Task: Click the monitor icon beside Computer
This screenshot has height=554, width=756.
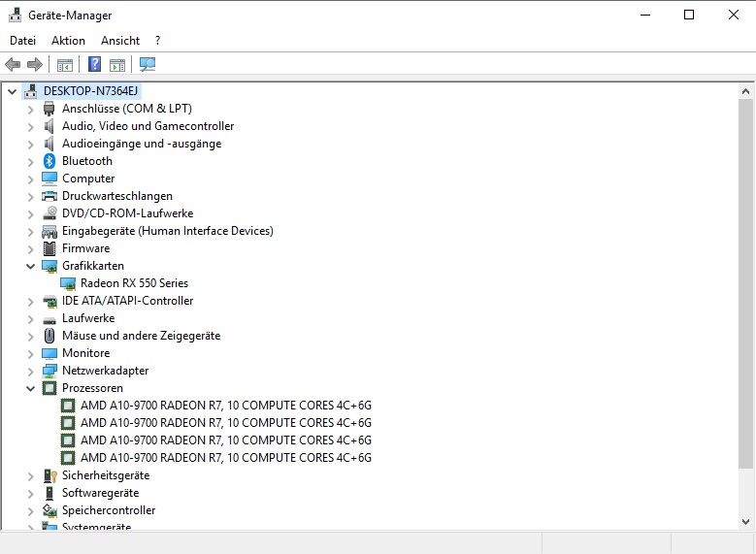Action: pos(49,179)
